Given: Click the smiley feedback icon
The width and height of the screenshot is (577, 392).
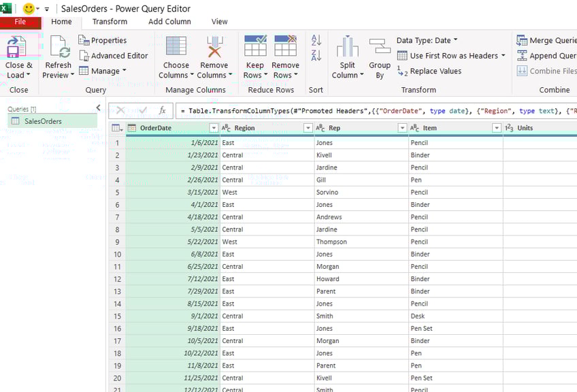Looking at the screenshot, I should (29, 8).
